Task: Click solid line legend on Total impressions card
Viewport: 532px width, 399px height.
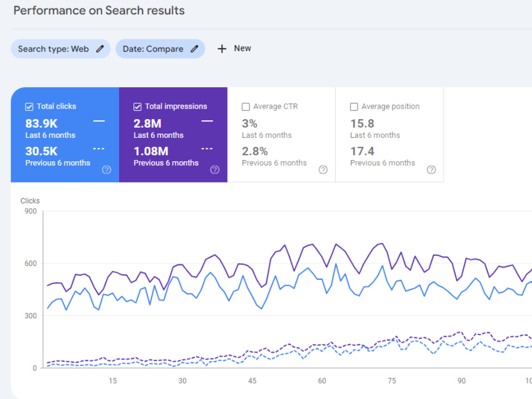Action: click(x=207, y=121)
